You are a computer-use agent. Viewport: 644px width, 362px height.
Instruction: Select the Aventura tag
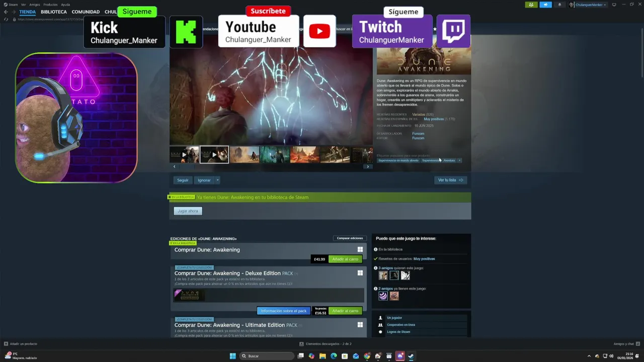pyautogui.click(x=449, y=160)
